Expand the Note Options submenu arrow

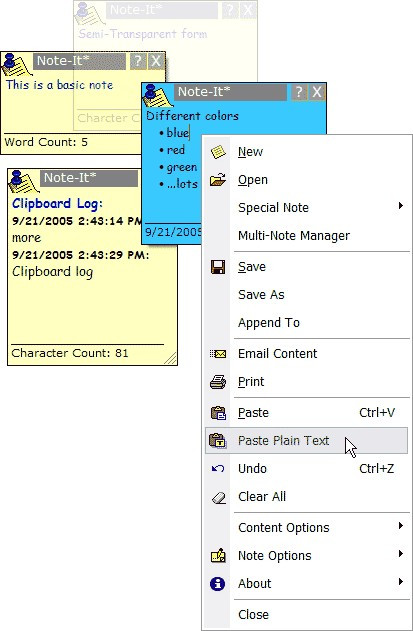coord(401,554)
